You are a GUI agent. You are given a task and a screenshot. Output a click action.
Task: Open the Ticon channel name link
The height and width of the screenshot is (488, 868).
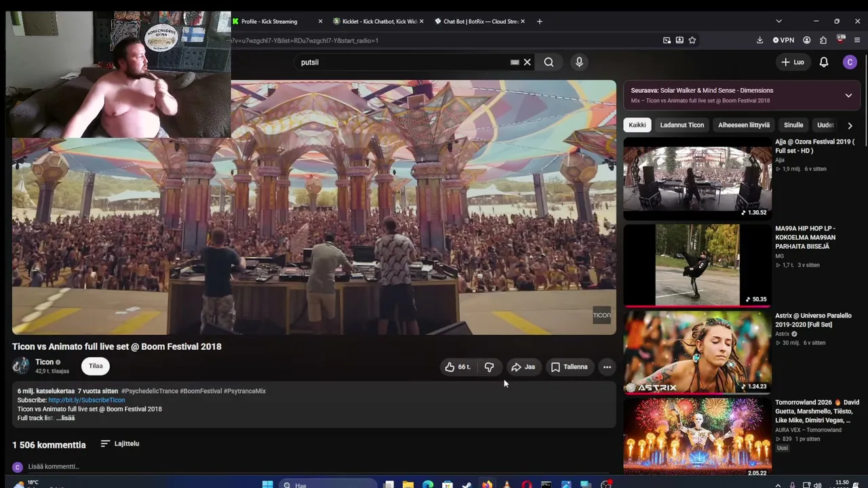44,362
